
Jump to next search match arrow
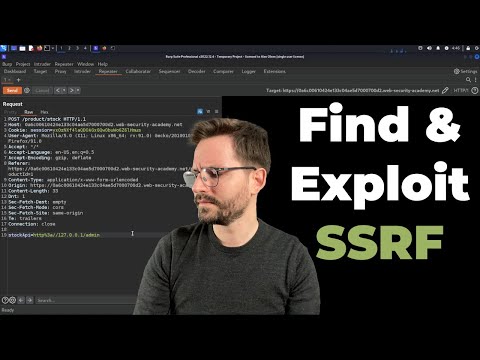tap(30, 300)
